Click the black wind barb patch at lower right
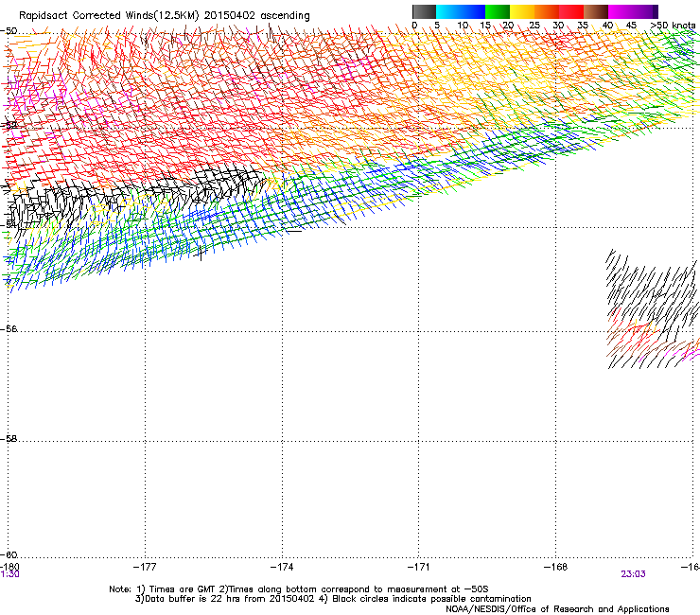This screenshot has width=700, height=615. [x=652, y=308]
